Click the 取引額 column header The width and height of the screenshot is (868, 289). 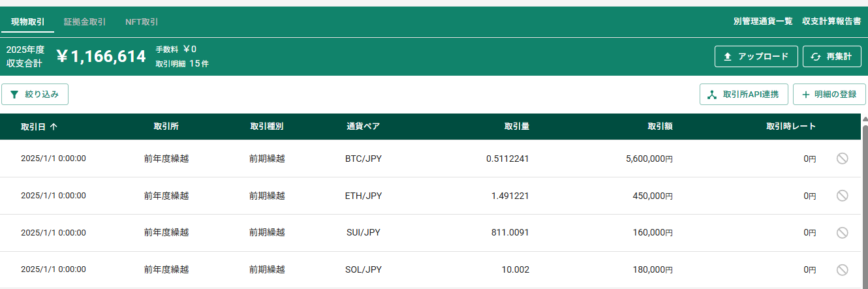click(660, 126)
